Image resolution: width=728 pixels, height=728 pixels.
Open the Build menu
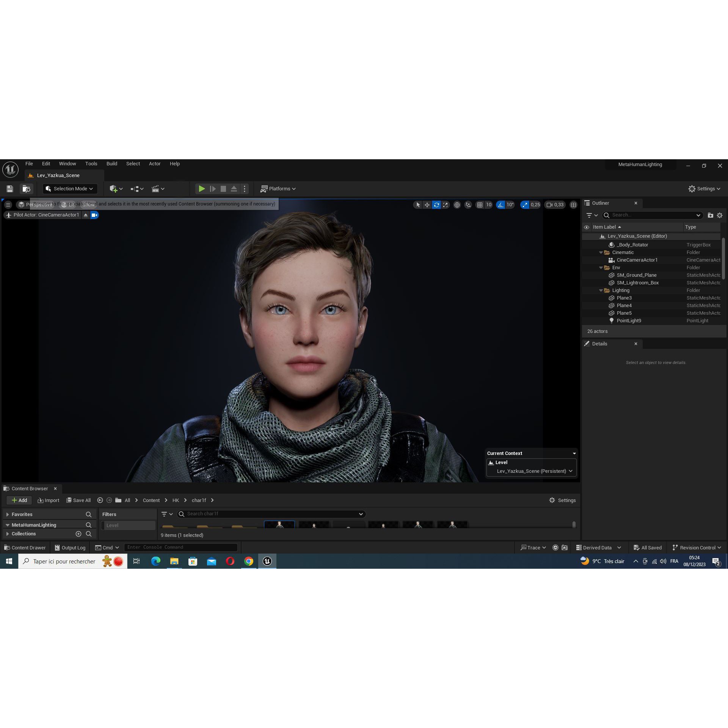[112, 164]
